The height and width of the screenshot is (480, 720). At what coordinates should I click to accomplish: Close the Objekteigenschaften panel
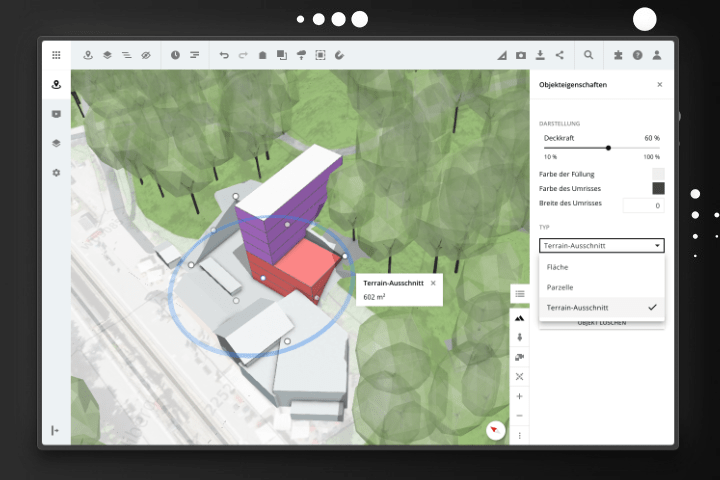659,85
